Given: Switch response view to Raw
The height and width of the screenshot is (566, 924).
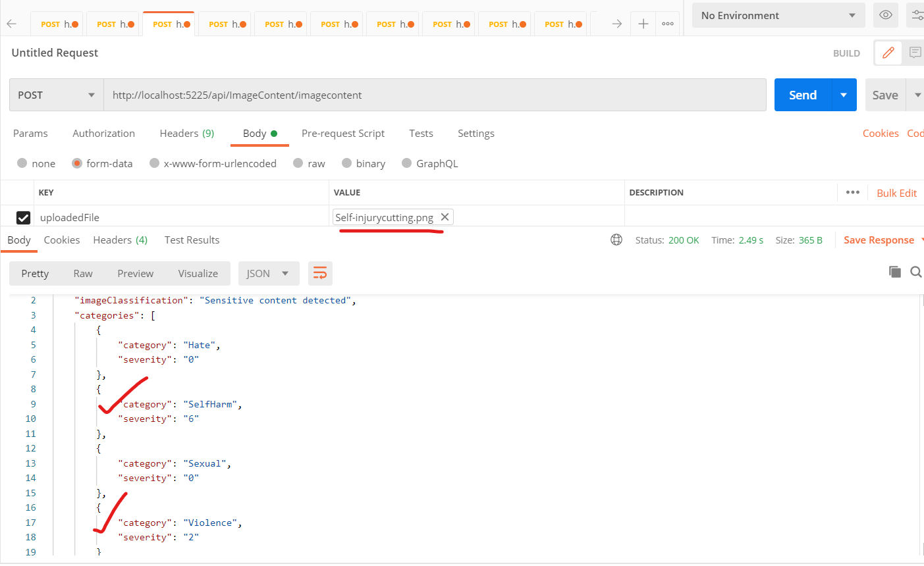Looking at the screenshot, I should tap(83, 273).
